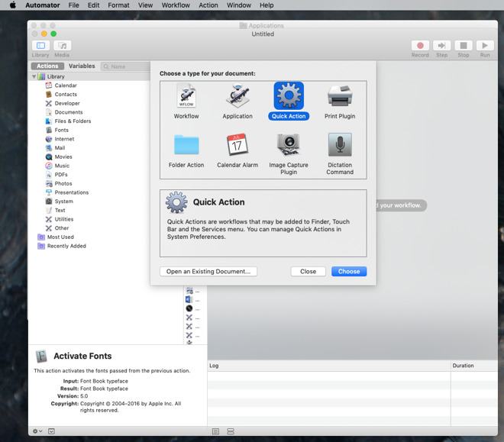Viewport: 504px width, 442px height.
Task: Toggle the description pane checkbox-arrow button
Action: [x=51, y=431]
